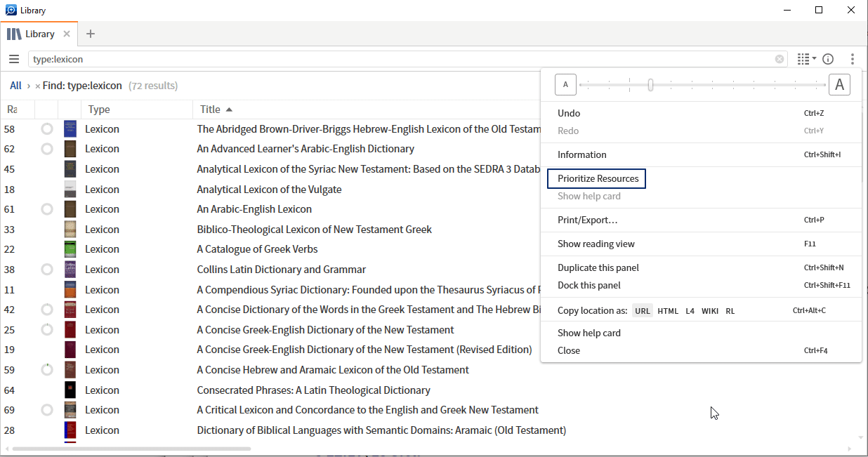868x457 pixels.
Task: Sort by the Title column header
Action: click(211, 110)
